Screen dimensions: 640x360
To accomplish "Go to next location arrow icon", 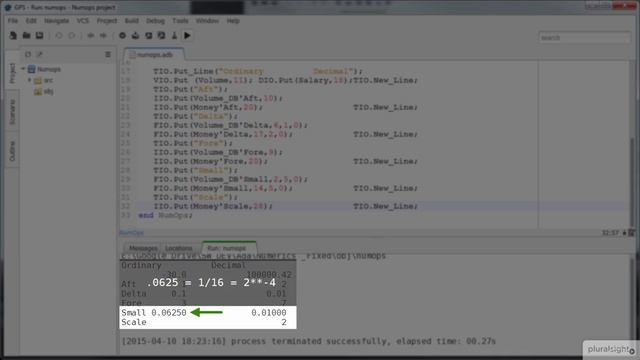I will click(103, 36).
